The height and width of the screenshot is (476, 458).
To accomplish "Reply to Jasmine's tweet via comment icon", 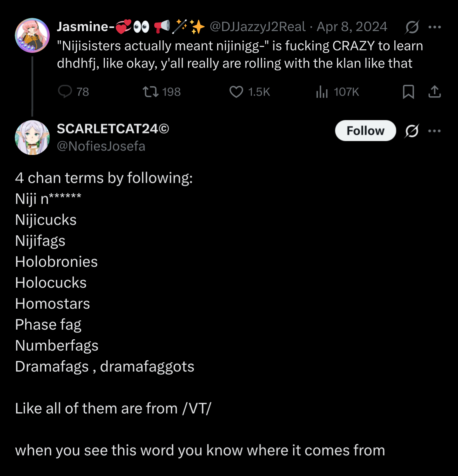I will tap(65, 92).
